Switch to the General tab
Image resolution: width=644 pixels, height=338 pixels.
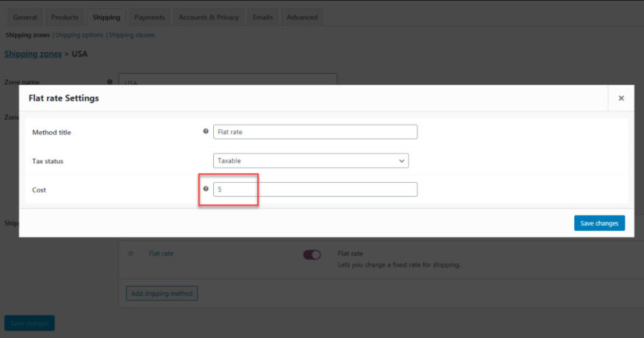[25, 17]
